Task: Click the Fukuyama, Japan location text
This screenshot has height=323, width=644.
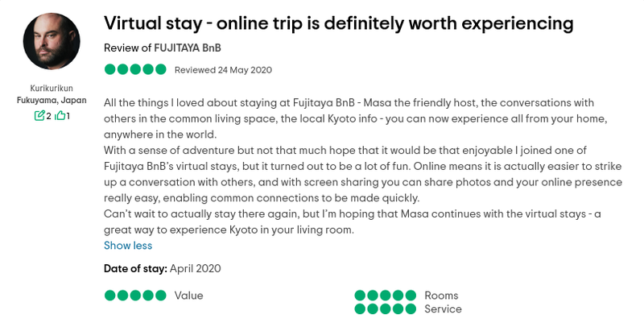Action: [x=52, y=100]
